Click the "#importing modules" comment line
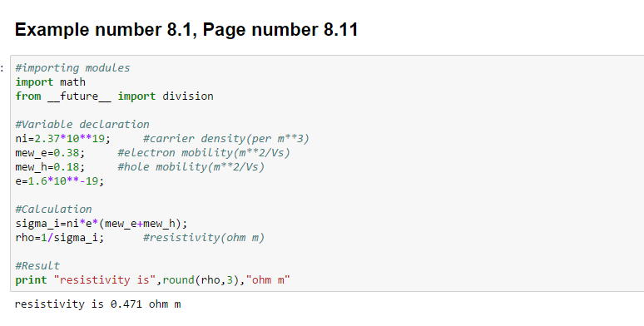644x326 pixels. click(72, 67)
